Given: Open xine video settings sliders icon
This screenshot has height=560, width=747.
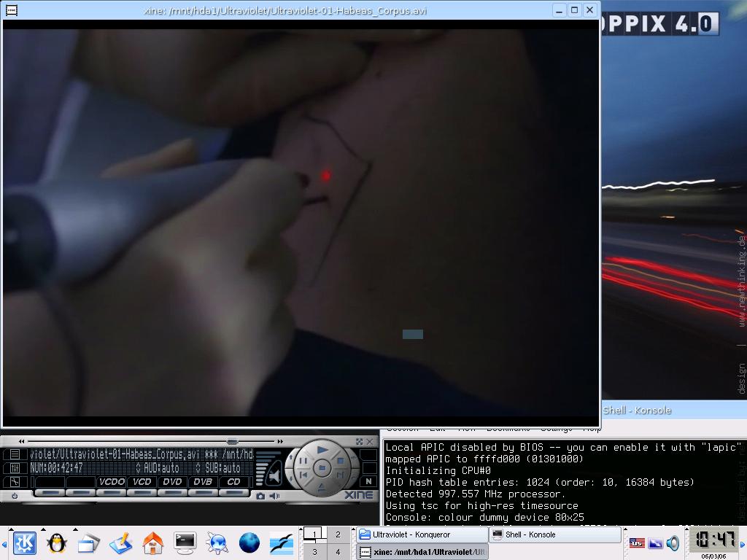Looking at the screenshot, I should pos(15,467).
